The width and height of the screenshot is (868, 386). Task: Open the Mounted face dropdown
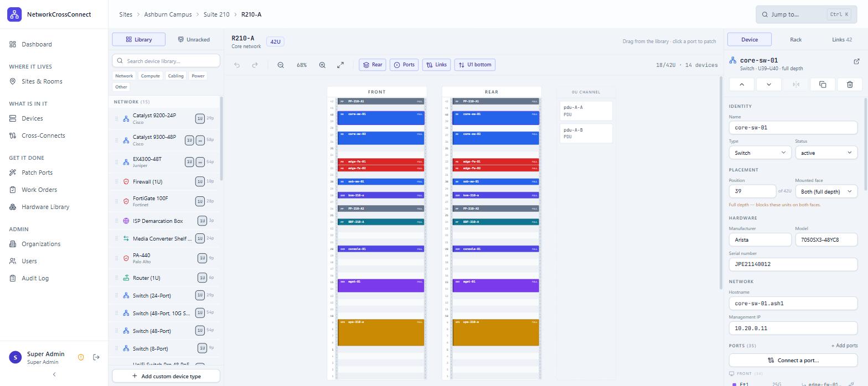click(826, 191)
